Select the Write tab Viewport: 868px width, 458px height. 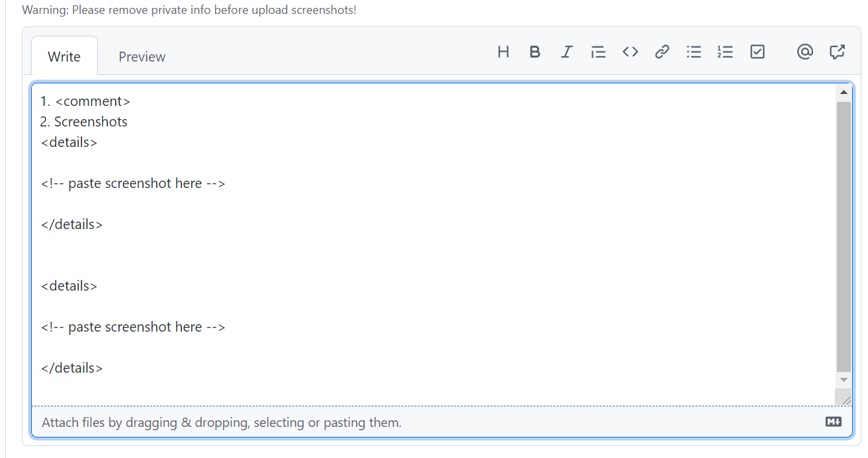pyautogui.click(x=64, y=56)
